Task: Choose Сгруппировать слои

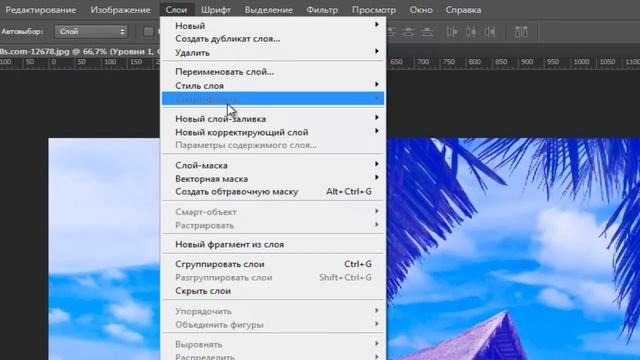Action: 273,264
